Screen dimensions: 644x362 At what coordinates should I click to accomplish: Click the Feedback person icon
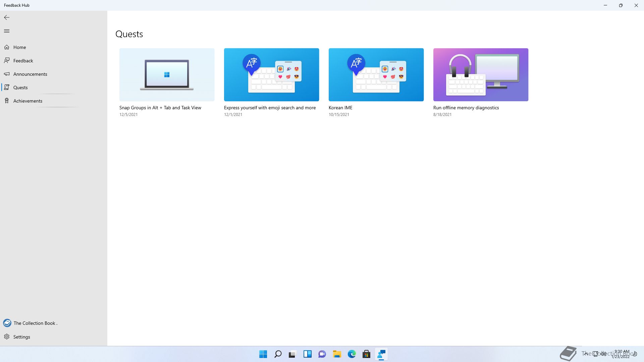tap(7, 60)
